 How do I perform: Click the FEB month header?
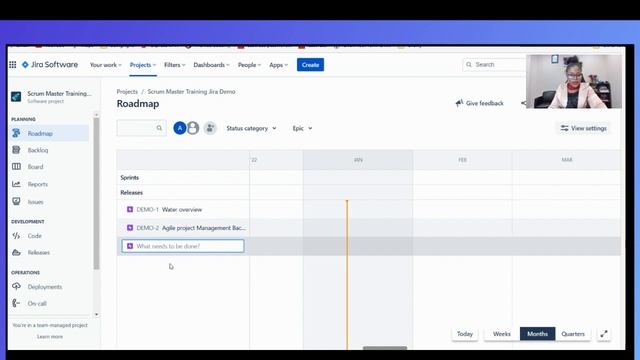(x=462, y=160)
